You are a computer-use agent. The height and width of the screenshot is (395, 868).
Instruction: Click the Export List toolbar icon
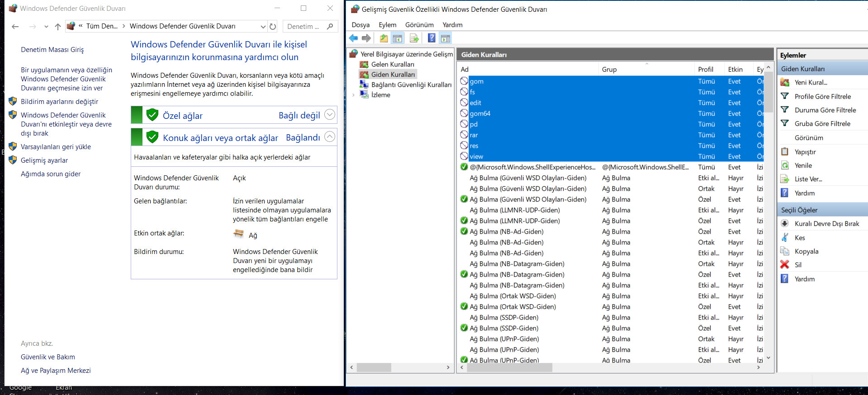tap(414, 38)
